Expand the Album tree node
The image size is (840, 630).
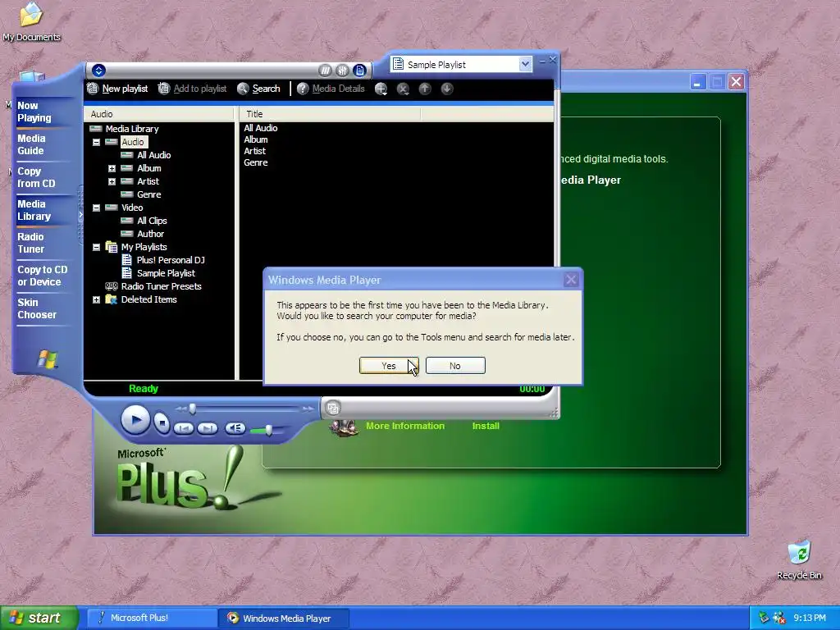click(112, 168)
